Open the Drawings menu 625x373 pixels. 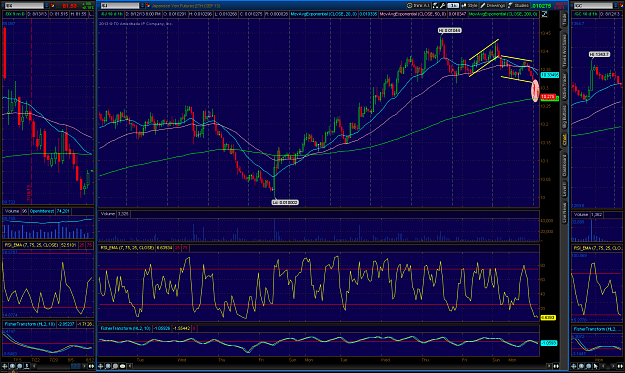point(493,6)
